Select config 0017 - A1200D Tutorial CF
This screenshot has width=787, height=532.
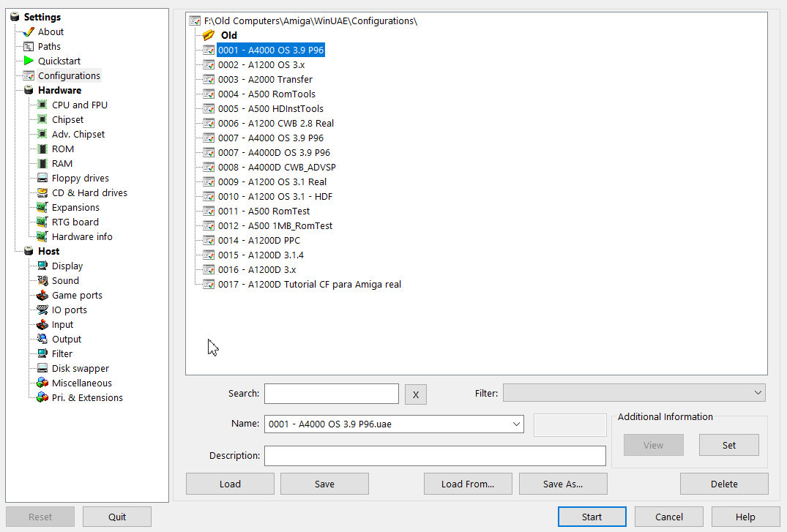tap(309, 285)
